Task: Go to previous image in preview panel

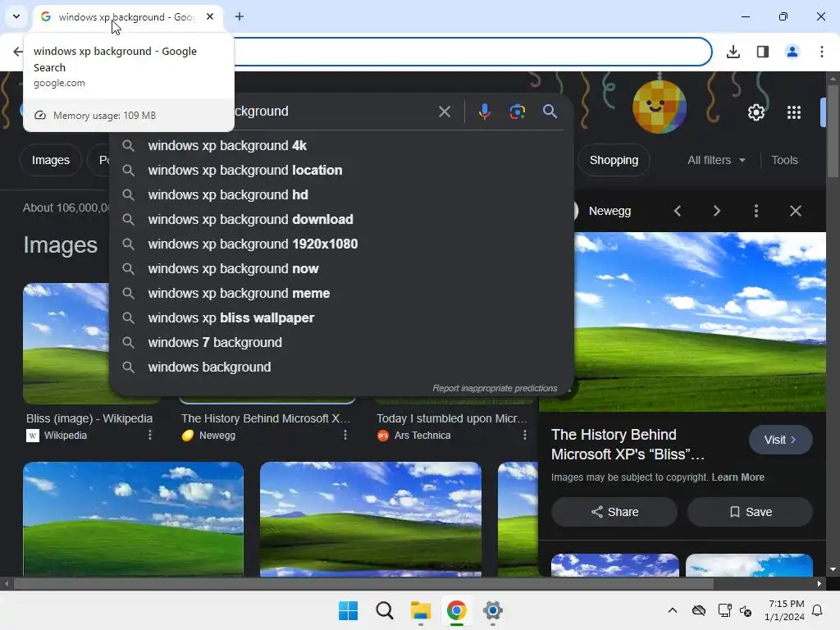Action: pyautogui.click(x=677, y=211)
